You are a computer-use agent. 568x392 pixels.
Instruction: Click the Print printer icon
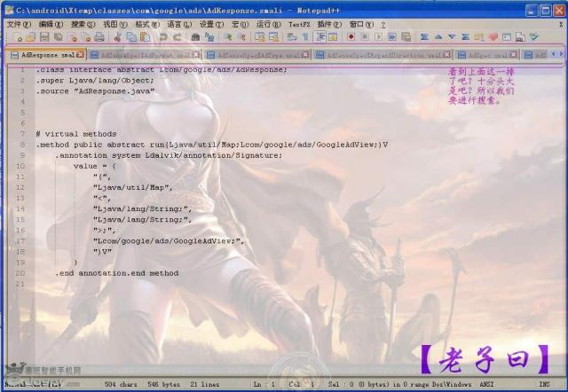pyautogui.click(x=99, y=37)
